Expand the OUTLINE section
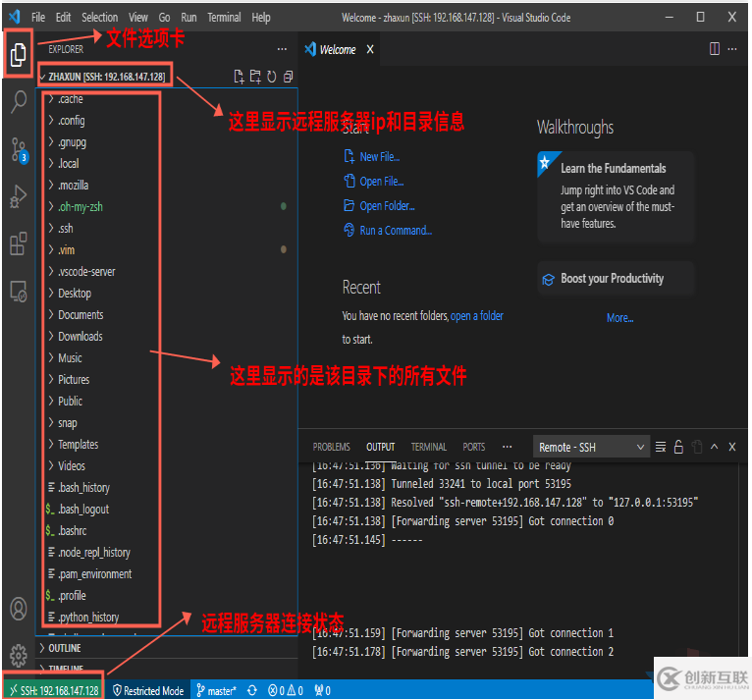The image size is (752, 700). click(x=65, y=648)
